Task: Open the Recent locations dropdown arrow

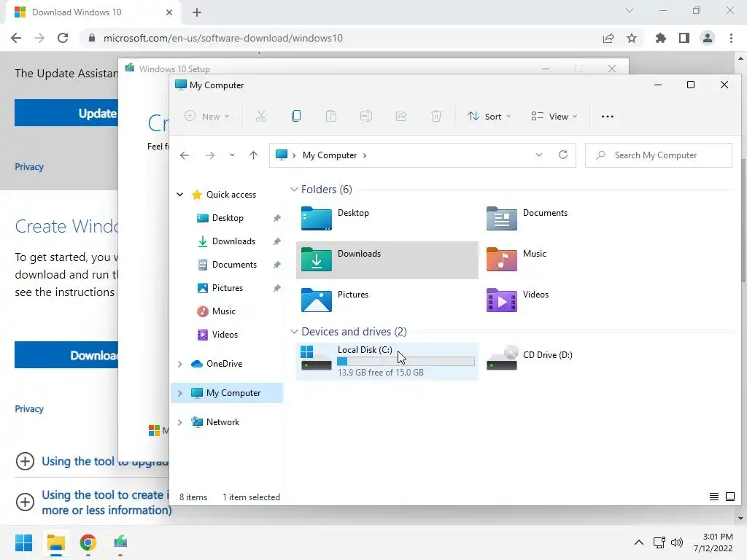Action: 232,155
